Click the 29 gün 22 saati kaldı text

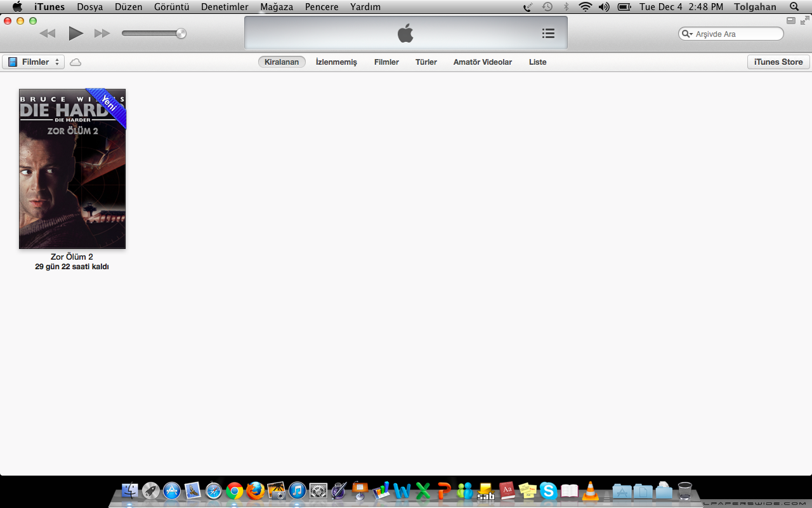72,267
